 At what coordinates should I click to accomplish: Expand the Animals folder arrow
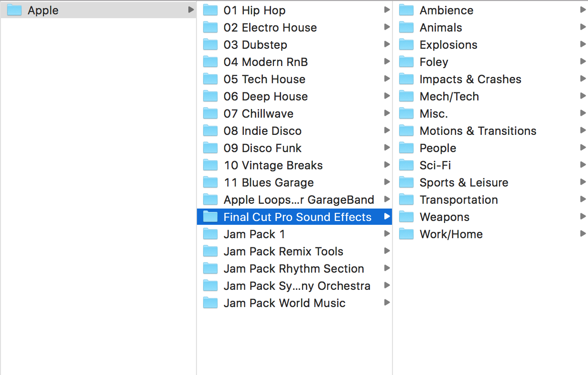[x=583, y=27]
